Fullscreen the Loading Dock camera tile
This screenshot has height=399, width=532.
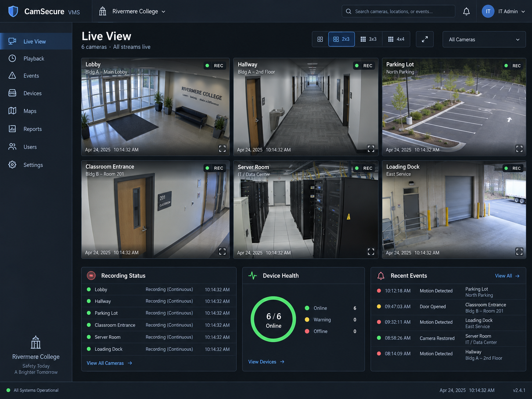[x=519, y=252]
